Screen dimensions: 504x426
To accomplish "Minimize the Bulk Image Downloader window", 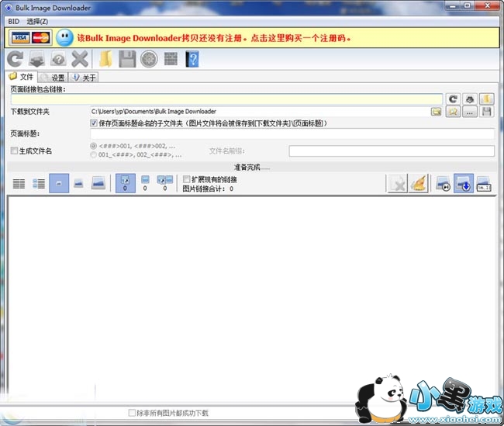I will click(x=453, y=5).
